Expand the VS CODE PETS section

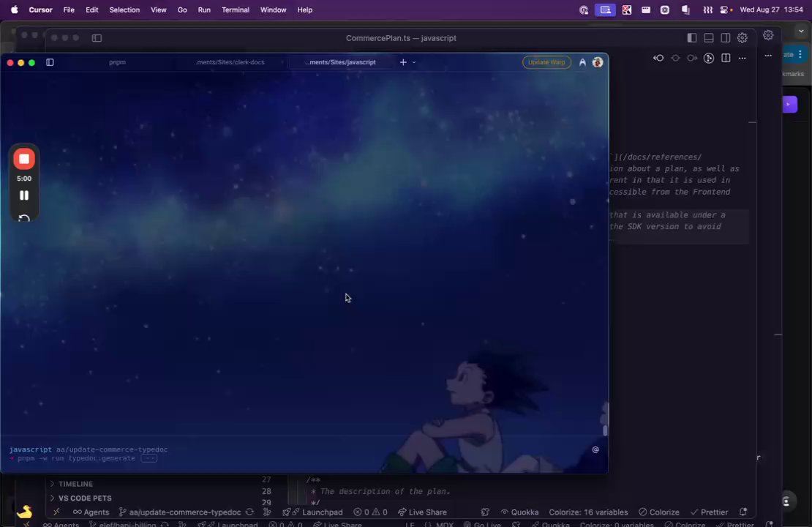84,498
